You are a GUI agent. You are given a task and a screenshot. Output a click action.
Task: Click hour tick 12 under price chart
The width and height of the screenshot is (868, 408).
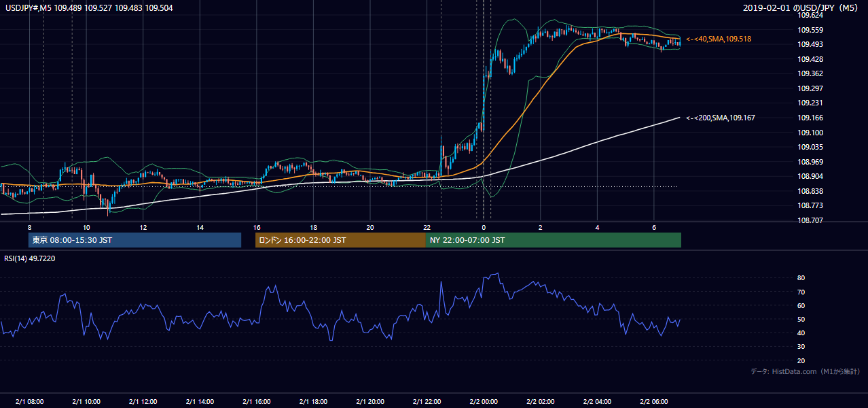click(x=143, y=227)
